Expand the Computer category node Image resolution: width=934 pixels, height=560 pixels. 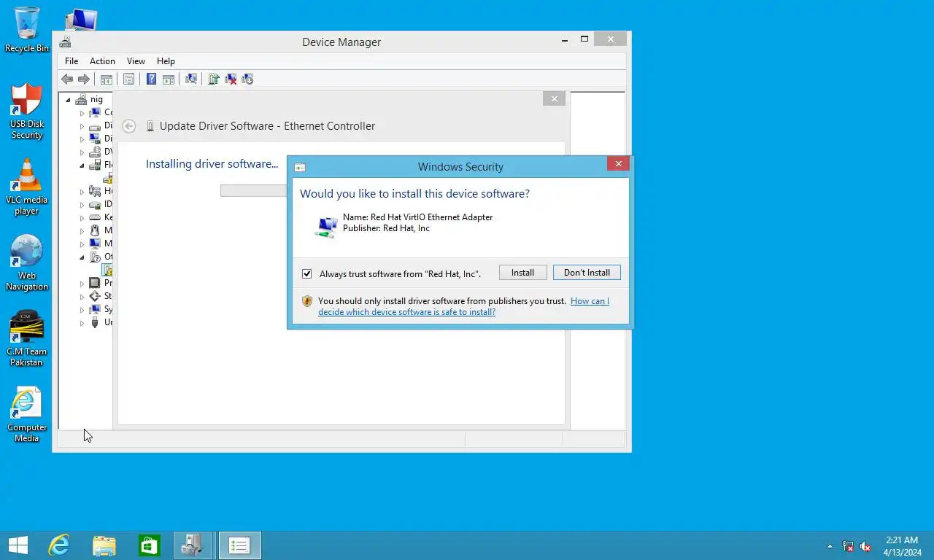coord(82,113)
